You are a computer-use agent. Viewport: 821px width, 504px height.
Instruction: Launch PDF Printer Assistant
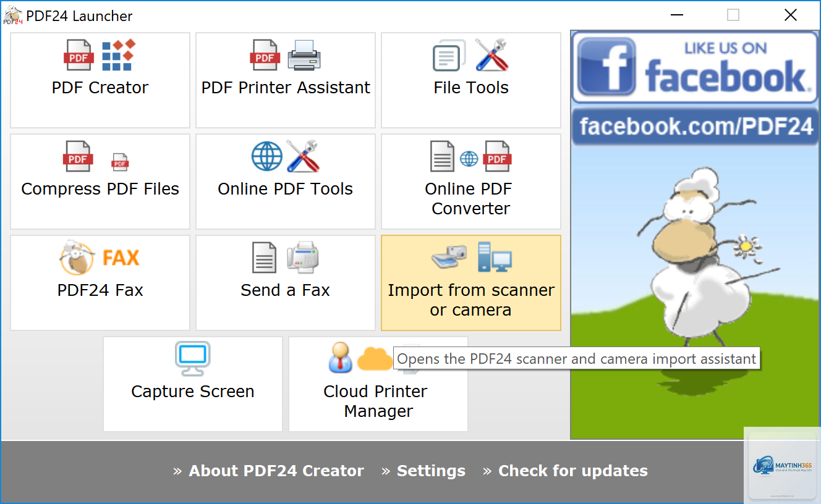click(x=286, y=80)
